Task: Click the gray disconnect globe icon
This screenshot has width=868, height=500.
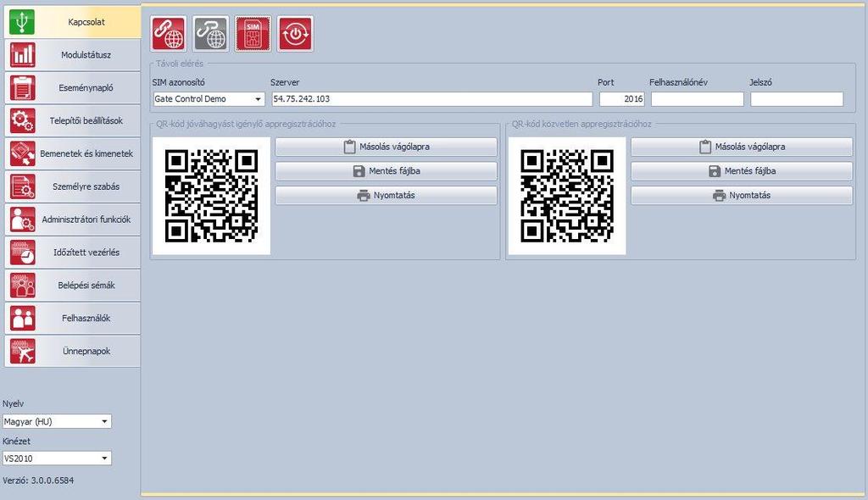Action: pos(211,34)
